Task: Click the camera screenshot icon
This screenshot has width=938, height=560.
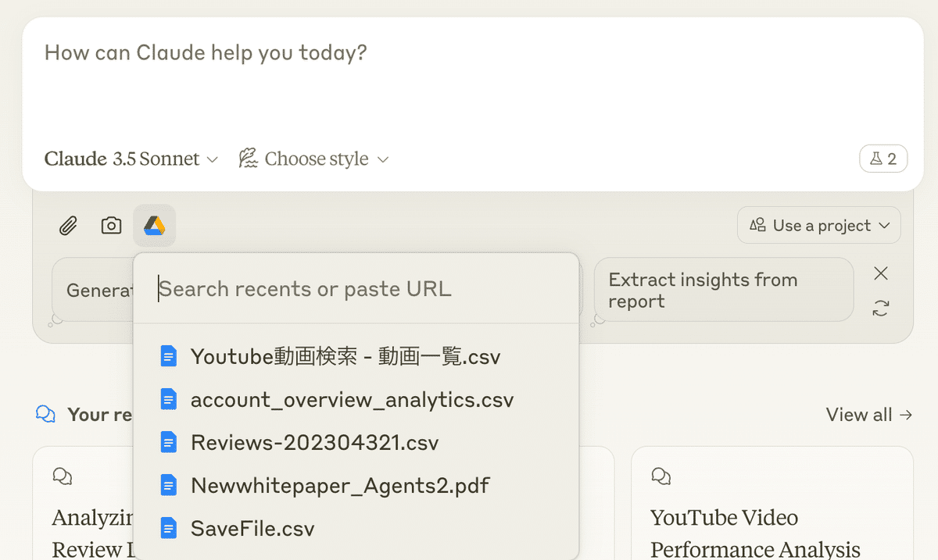Action: 112,226
